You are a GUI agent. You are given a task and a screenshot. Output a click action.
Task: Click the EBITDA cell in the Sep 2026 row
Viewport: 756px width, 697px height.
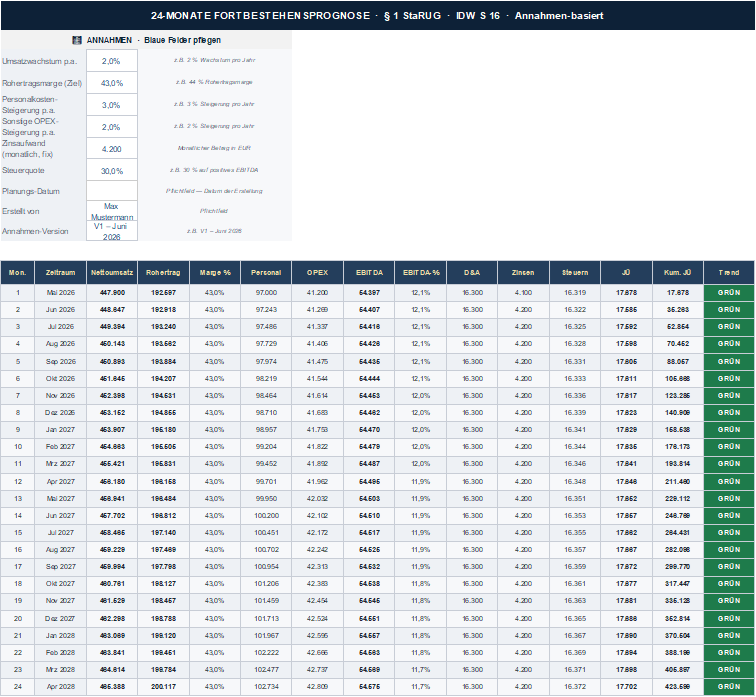[369, 362]
